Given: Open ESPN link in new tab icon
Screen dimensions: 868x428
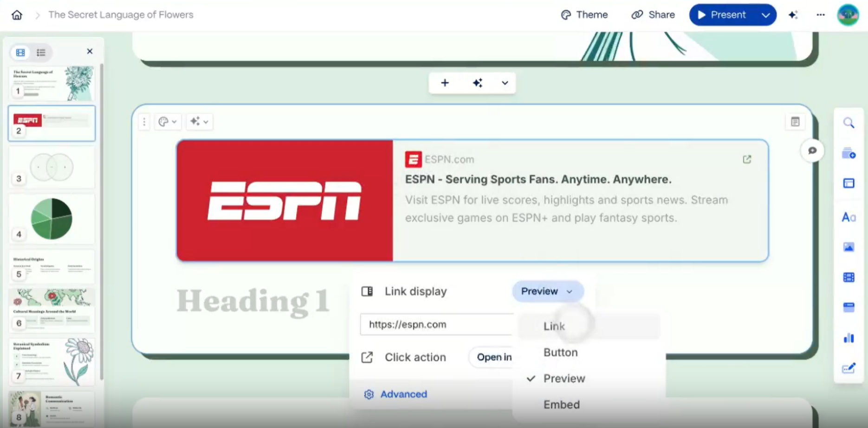Looking at the screenshot, I should coord(746,159).
